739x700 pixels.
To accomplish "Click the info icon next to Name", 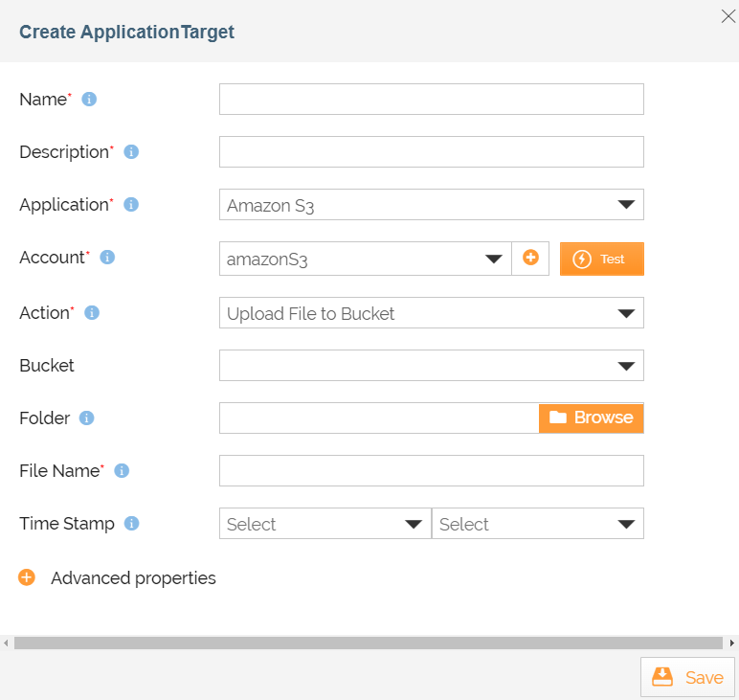I will tap(89, 100).
